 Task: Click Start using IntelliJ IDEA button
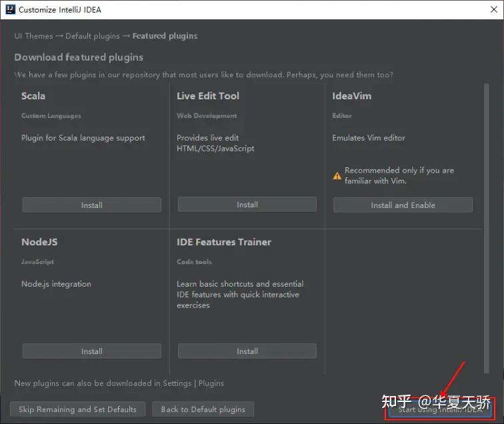[x=440, y=409]
